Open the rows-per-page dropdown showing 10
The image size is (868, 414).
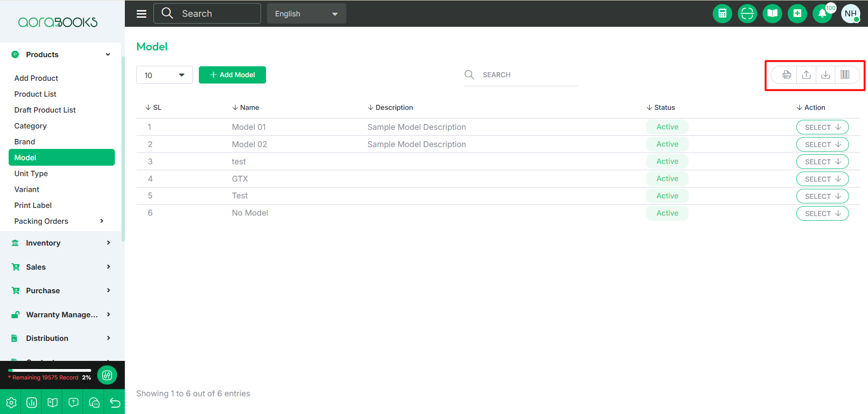click(x=164, y=75)
